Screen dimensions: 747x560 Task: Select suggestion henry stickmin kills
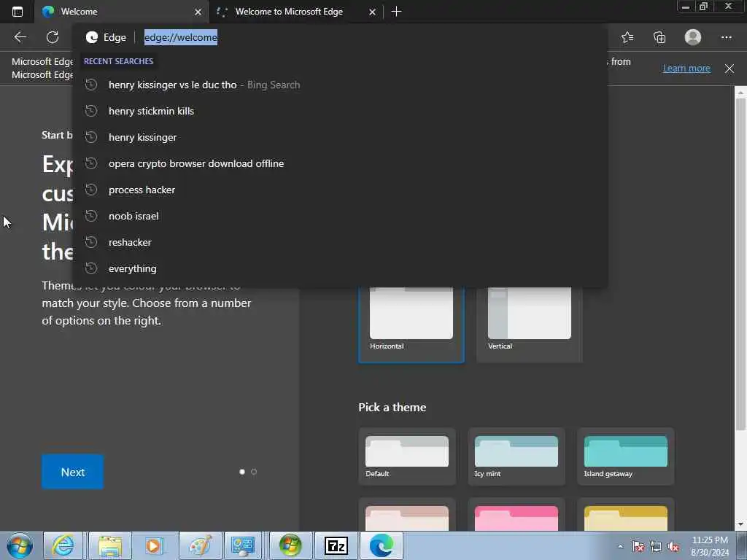(x=340, y=111)
